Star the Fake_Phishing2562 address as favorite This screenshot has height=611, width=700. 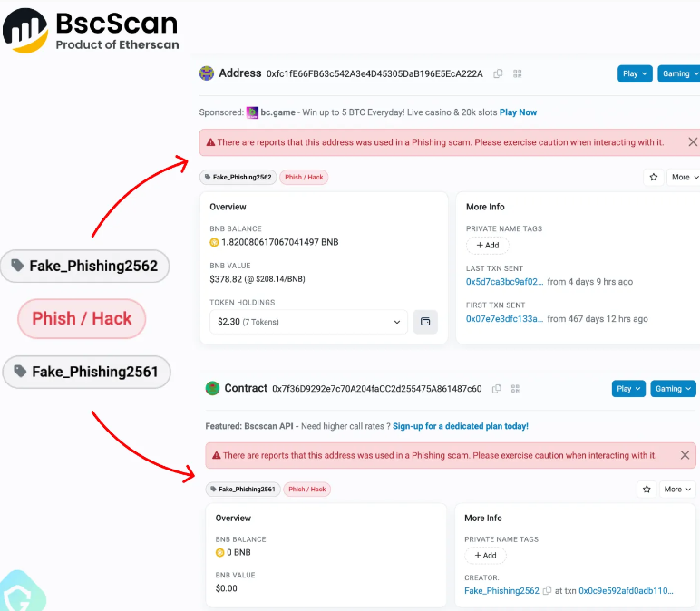click(654, 177)
